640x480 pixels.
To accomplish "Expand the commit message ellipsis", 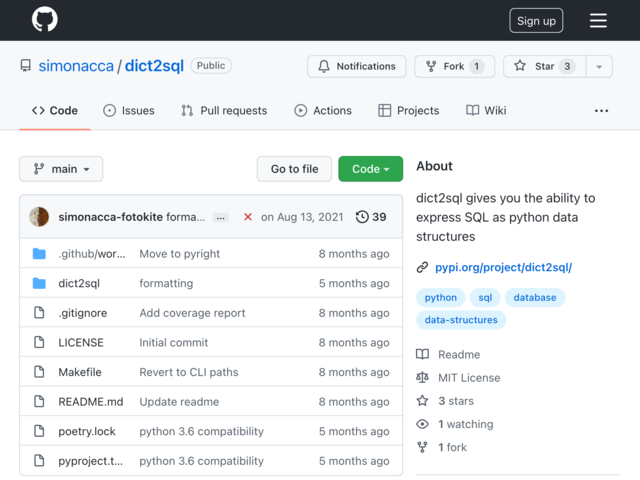I will [221, 218].
